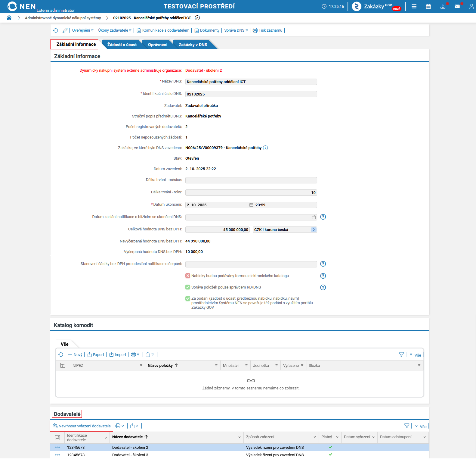This screenshot has height=459, width=476.
Task: Switch to the Zakázky v DNS tab
Action: (x=193, y=45)
